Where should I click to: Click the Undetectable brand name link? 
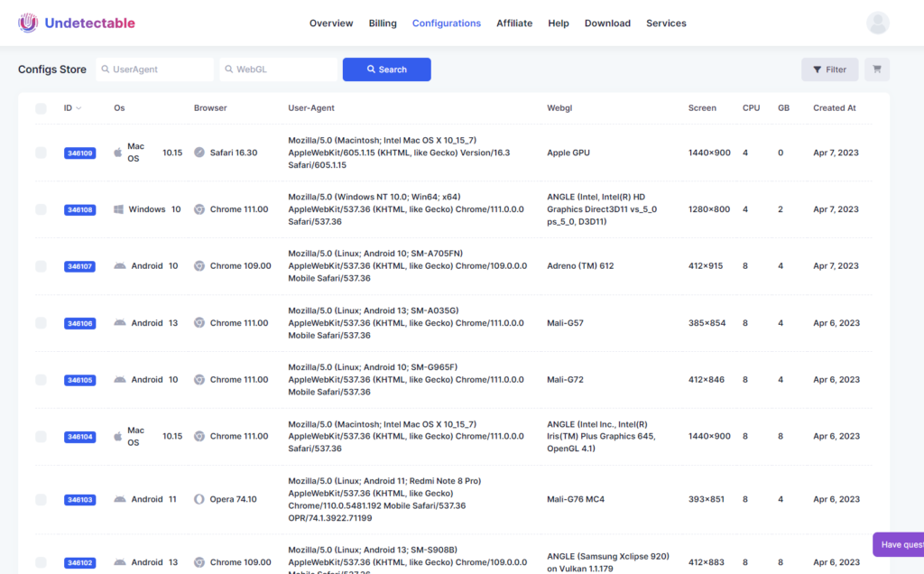[x=89, y=23]
